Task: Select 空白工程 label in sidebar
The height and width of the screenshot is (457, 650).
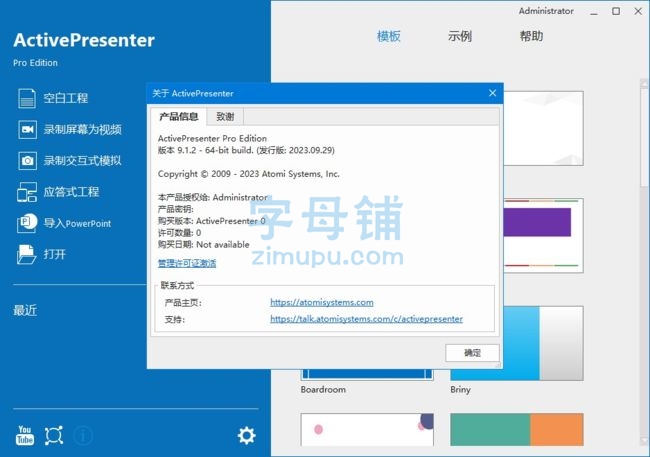Action: (x=66, y=98)
